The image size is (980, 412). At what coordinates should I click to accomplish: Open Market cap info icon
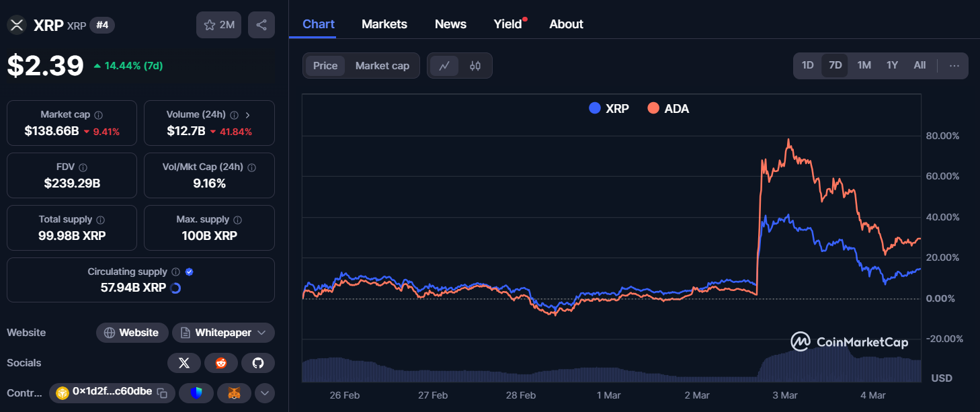tap(99, 115)
